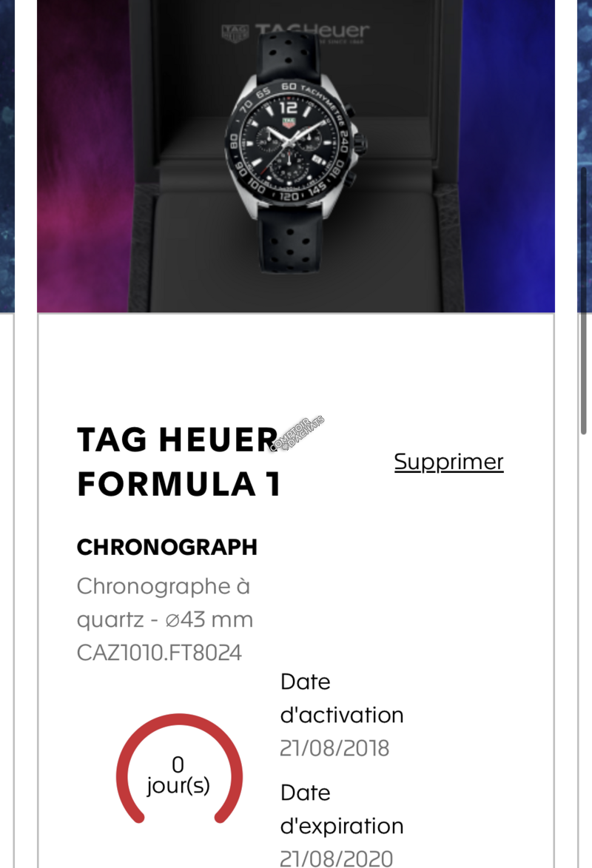Select the activation date 21/08/2018

(334, 748)
